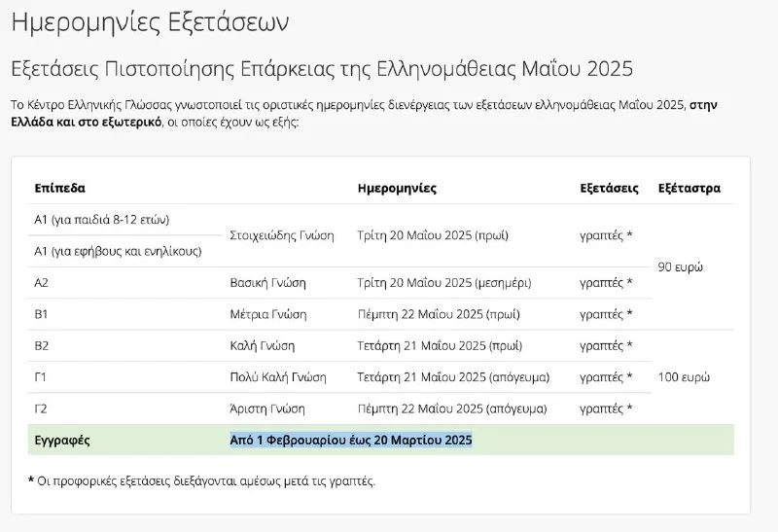Click the "Εξετάσεις" column header
This screenshot has height=532, width=778.
click(x=609, y=188)
